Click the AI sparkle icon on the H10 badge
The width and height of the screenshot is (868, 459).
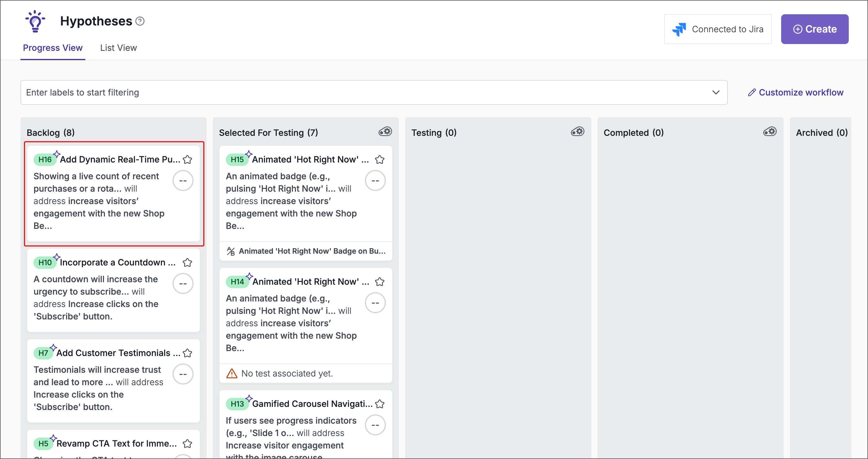pyautogui.click(x=56, y=257)
